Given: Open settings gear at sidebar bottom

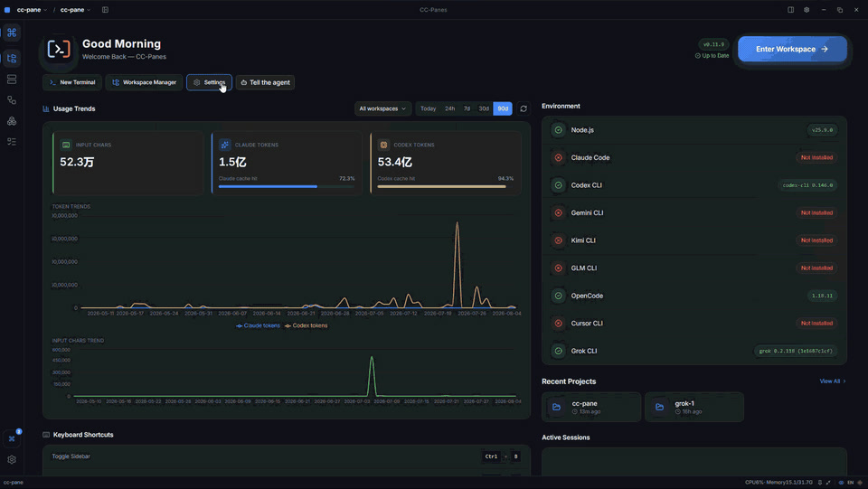Looking at the screenshot, I should point(12,460).
